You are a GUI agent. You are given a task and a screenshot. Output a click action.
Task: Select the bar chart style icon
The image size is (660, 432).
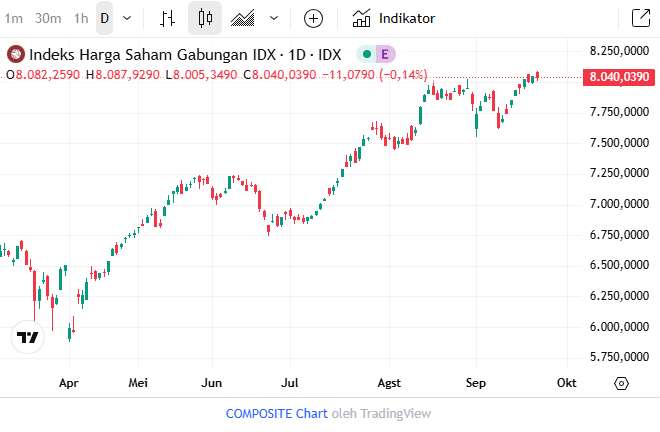[x=168, y=18]
